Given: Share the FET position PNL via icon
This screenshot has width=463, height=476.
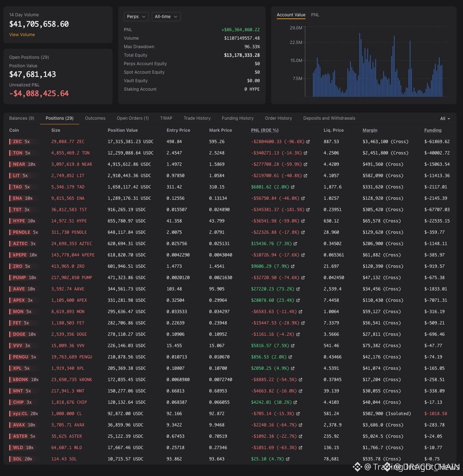Looking at the screenshot, I should (303, 323).
